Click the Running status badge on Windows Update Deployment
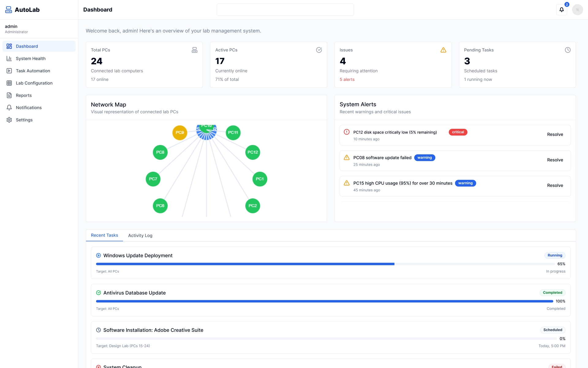This screenshot has height=368, width=588. pyautogui.click(x=555, y=255)
